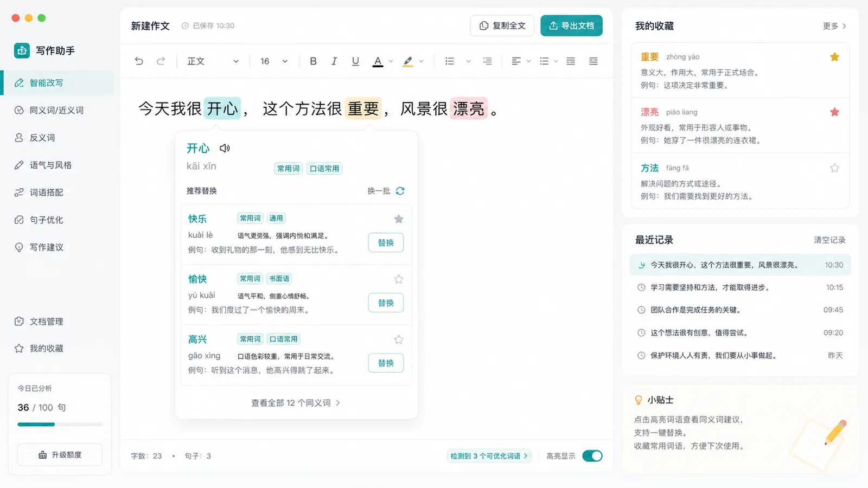Click the 升级额度 button
Image resolution: width=868 pixels, height=488 pixels.
pos(60,455)
